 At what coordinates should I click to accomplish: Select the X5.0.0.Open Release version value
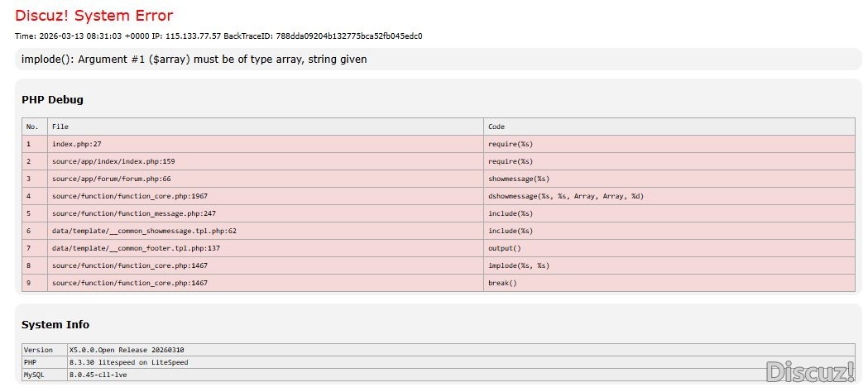point(127,350)
